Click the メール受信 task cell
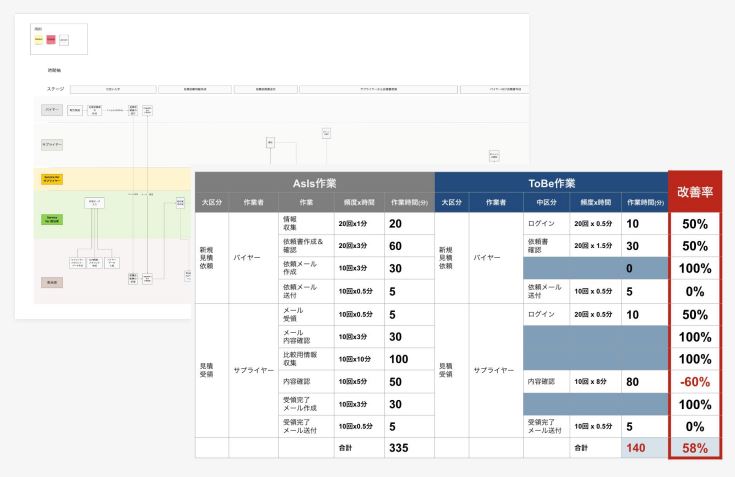 [306, 314]
